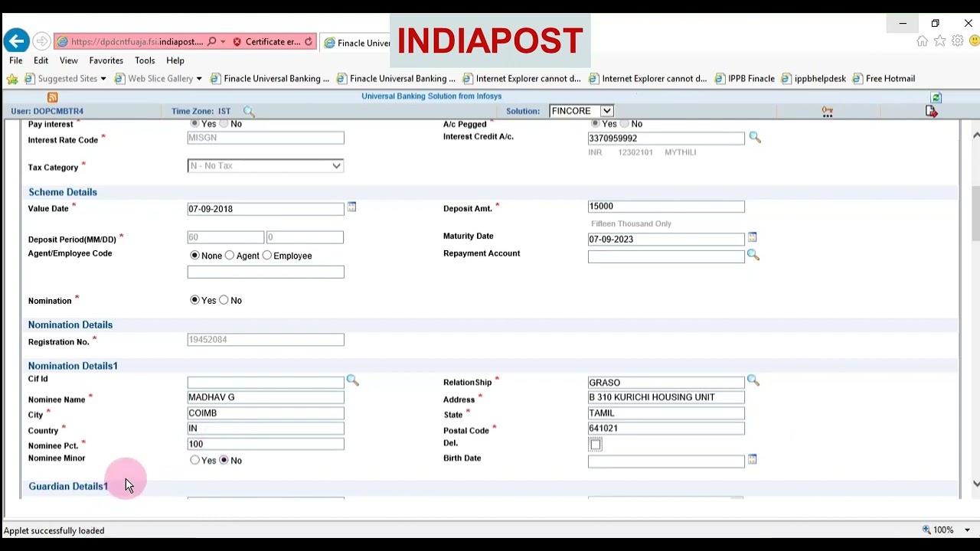The width and height of the screenshot is (980, 551).
Task: Click the orange RSS feed icon
Action: click(52, 97)
